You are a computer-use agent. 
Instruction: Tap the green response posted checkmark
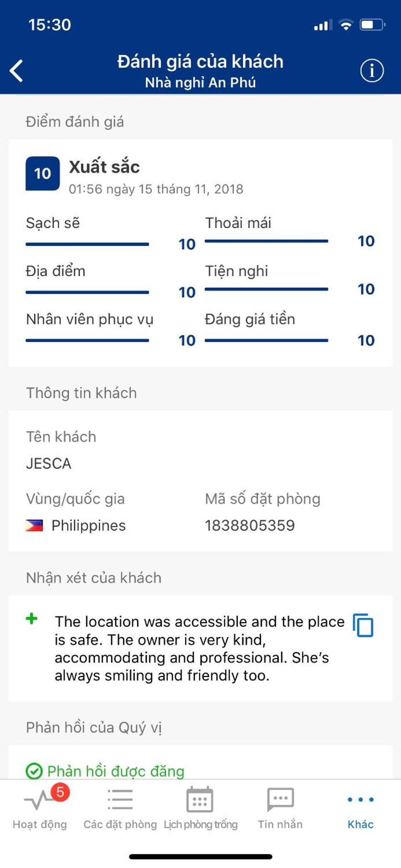click(34, 771)
